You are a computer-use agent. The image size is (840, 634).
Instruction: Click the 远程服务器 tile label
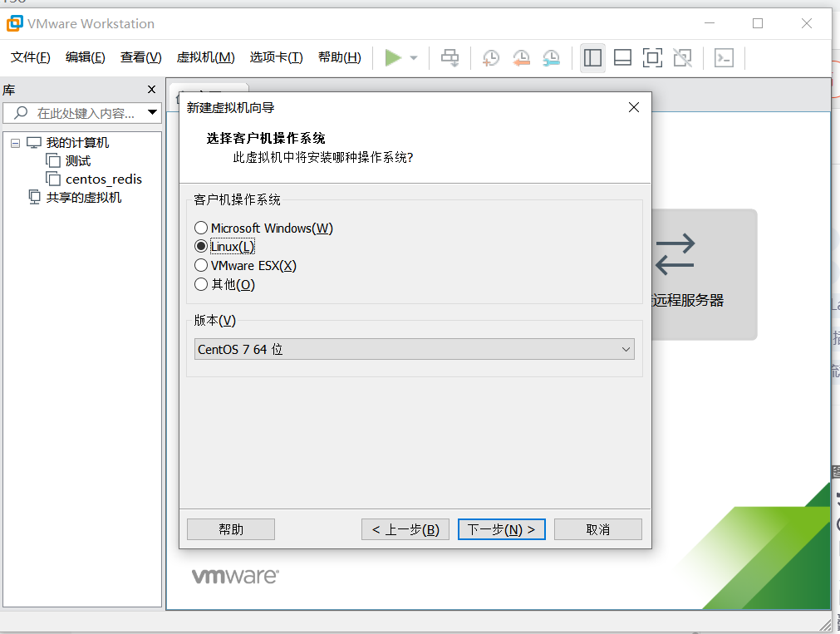[x=688, y=300]
